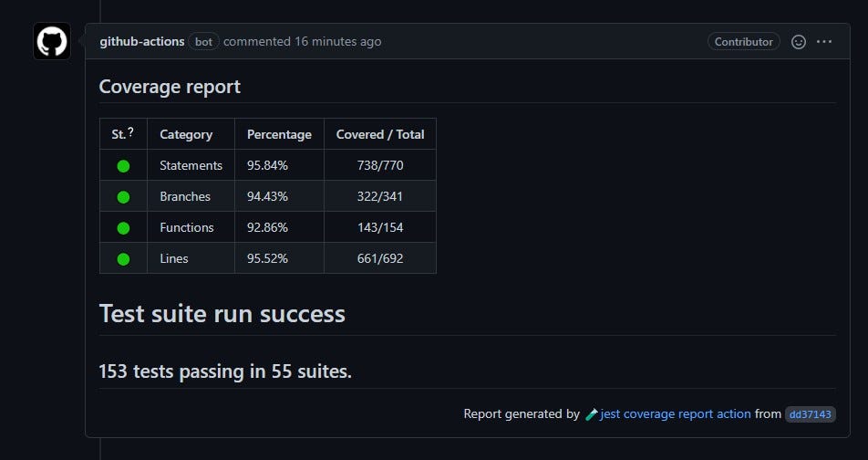Open the github-actions author profile link
Viewport: 868px width, 460px height.
click(142, 42)
